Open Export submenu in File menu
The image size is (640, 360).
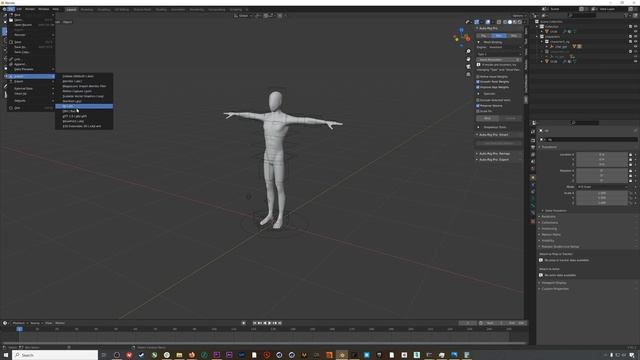coord(31,82)
